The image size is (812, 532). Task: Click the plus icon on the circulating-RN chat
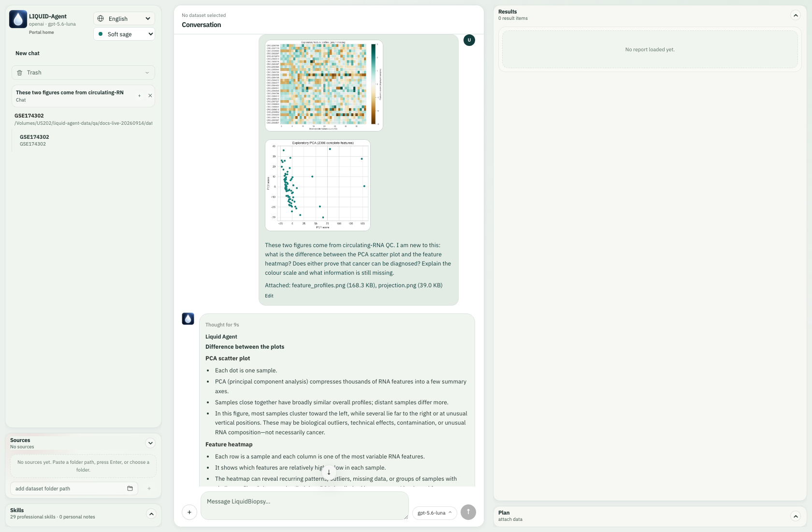(x=139, y=96)
